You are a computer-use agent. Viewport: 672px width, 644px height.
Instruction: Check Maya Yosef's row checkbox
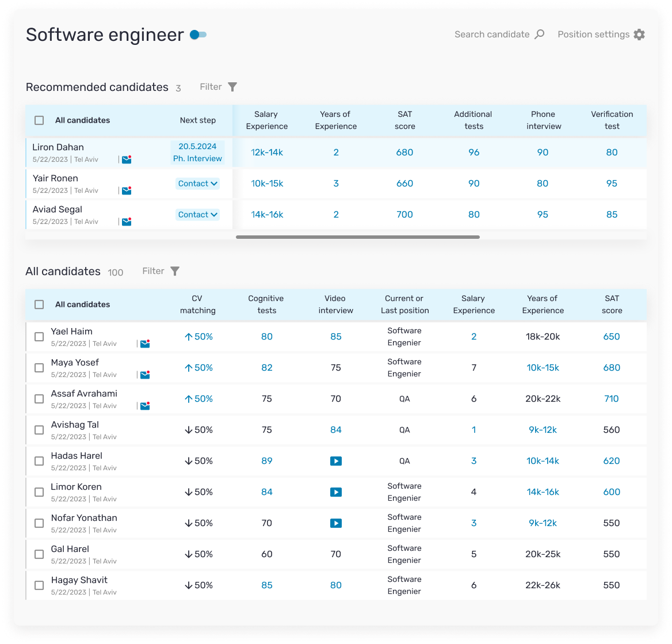click(39, 367)
